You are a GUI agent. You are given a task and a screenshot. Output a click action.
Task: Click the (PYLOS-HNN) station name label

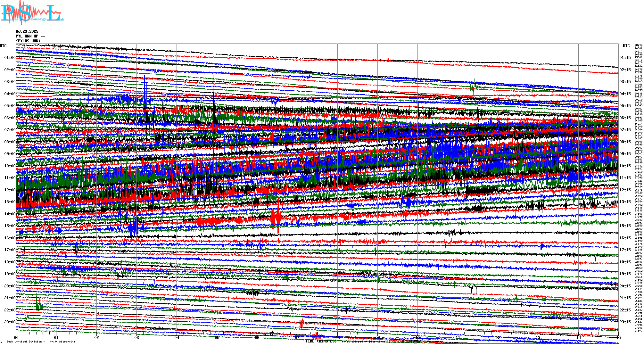coord(28,41)
